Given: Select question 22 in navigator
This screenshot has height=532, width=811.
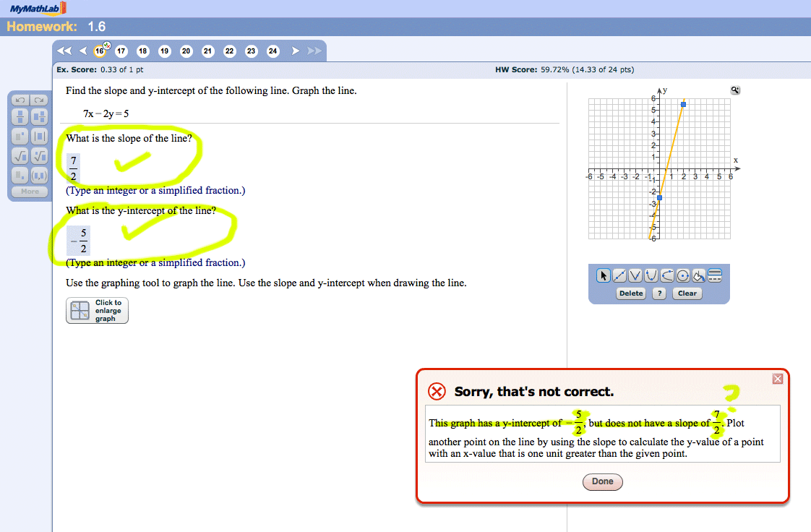Looking at the screenshot, I should pos(230,51).
